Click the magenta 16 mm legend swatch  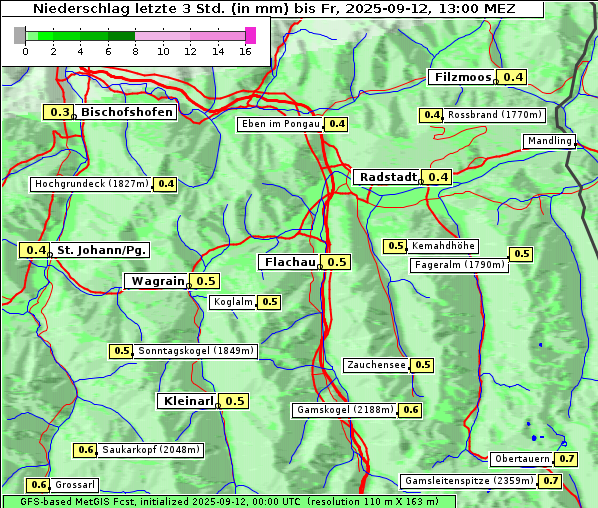[250, 35]
